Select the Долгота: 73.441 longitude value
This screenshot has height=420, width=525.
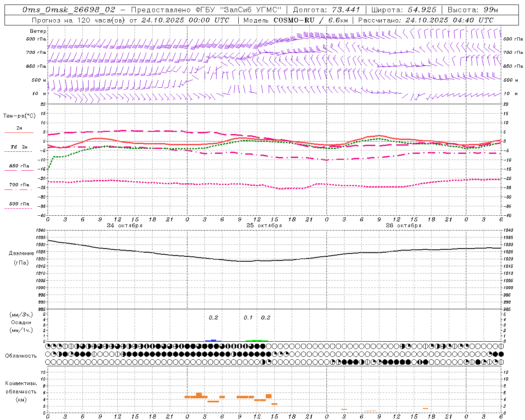(326, 10)
